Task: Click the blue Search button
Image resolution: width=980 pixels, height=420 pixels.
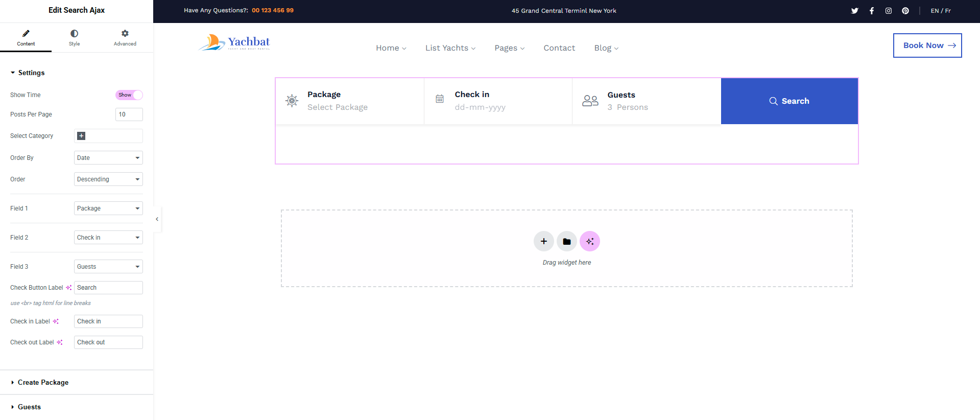Action: [x=790, y=101]
